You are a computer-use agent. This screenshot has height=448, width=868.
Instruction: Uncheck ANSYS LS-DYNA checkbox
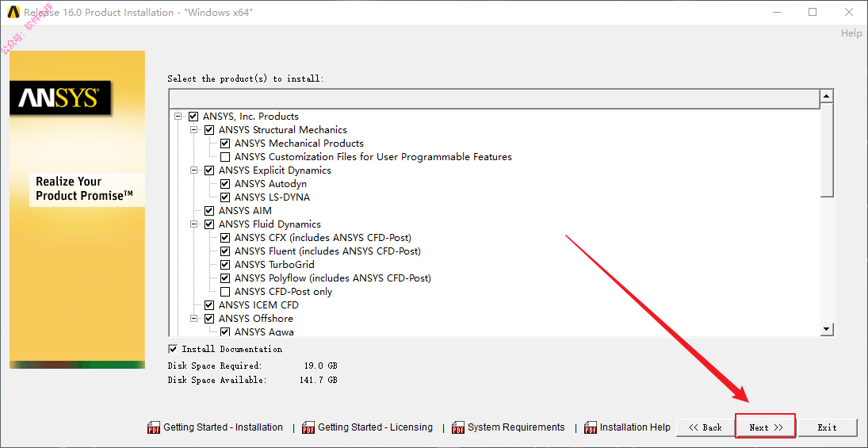(x=225, y=197)
